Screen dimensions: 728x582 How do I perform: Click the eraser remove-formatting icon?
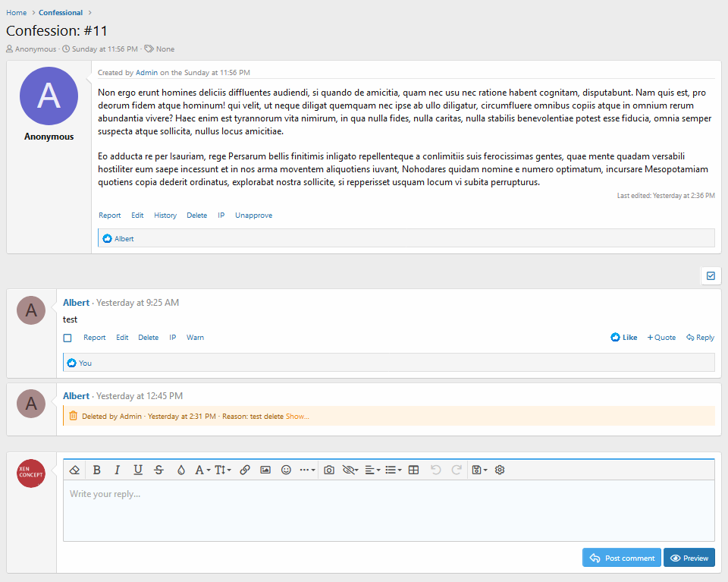click(x=74, y=470)
